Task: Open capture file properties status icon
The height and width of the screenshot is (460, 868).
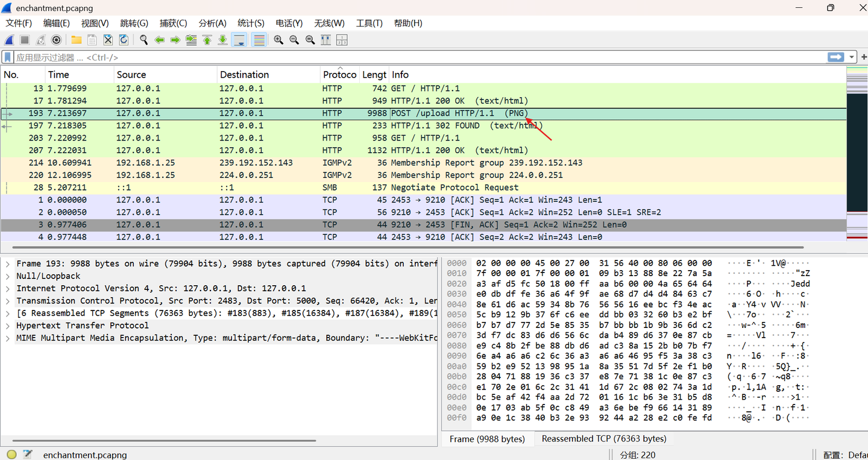Action: point(27,455)
